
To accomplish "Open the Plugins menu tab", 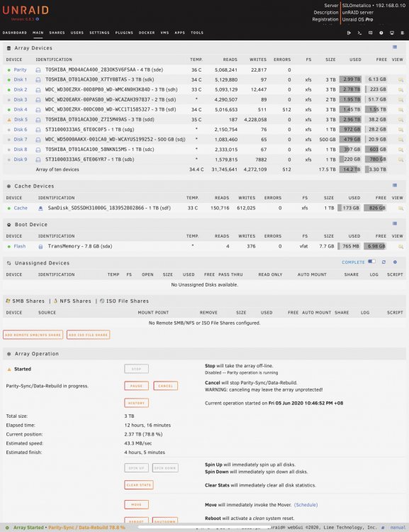I will tap(124, 33).
